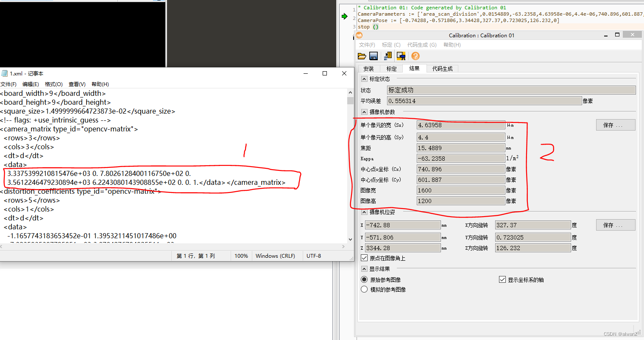Open the 代码生成 tab

click(443, 68)
